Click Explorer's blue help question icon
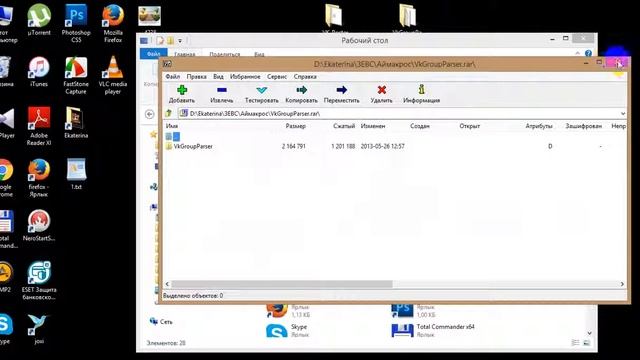Image resolution: width=640 pixels, height=360 pixels. point(588,53)
